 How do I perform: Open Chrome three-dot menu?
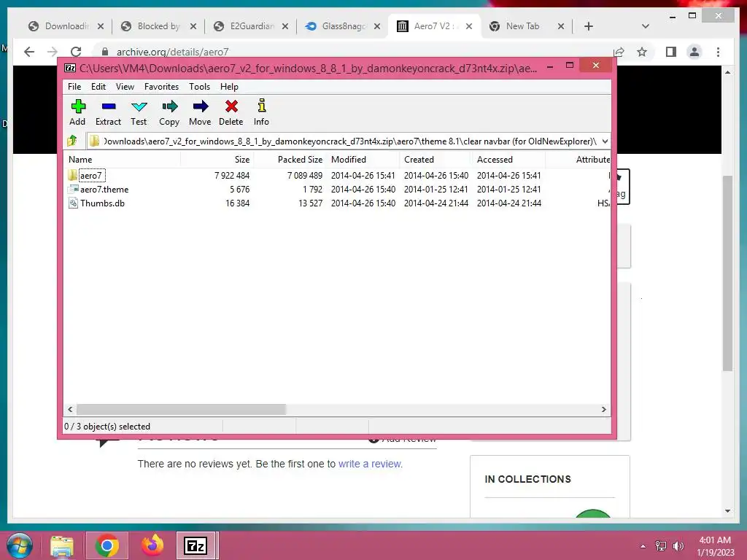click(718, 52)
